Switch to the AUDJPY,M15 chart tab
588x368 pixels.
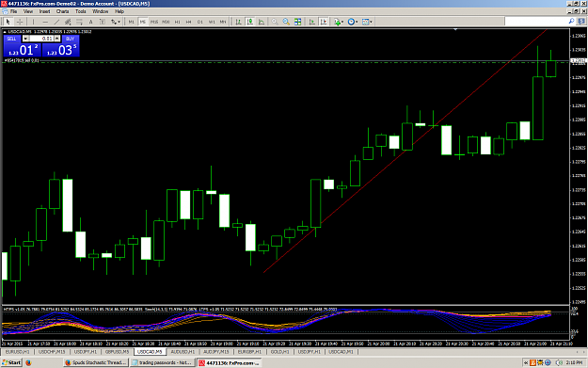point(216,352)
